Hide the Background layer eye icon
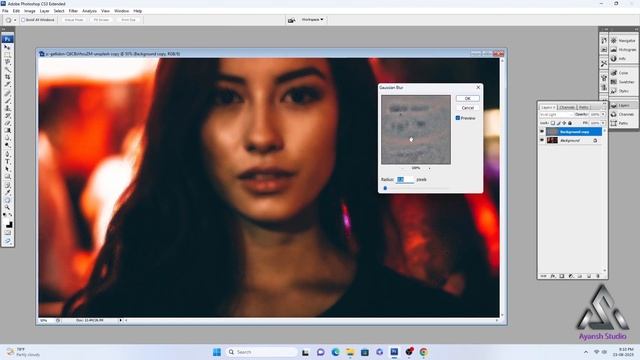 pyautogui.click(x=542, y=140)
